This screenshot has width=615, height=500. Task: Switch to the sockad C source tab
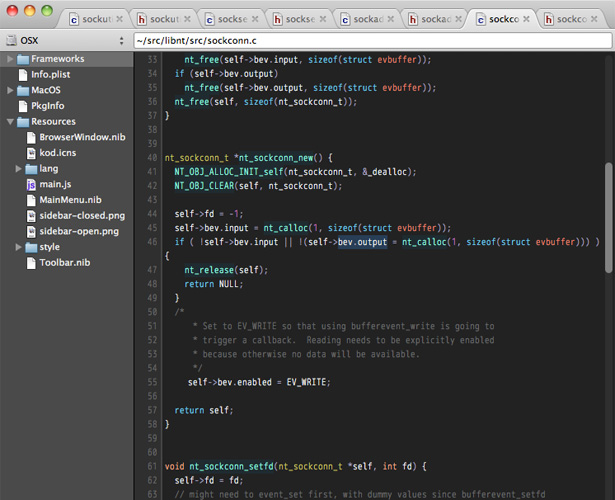coord(368,19)
